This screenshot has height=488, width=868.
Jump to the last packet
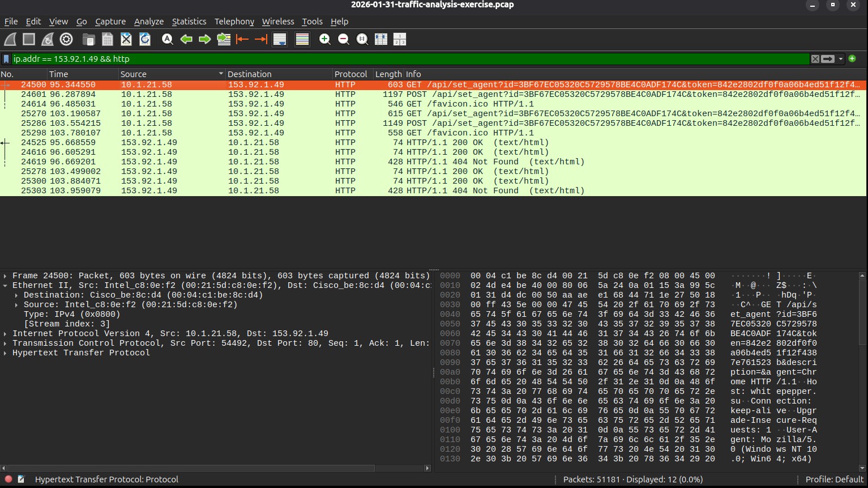pyautogui.click(x=261, y=39)
